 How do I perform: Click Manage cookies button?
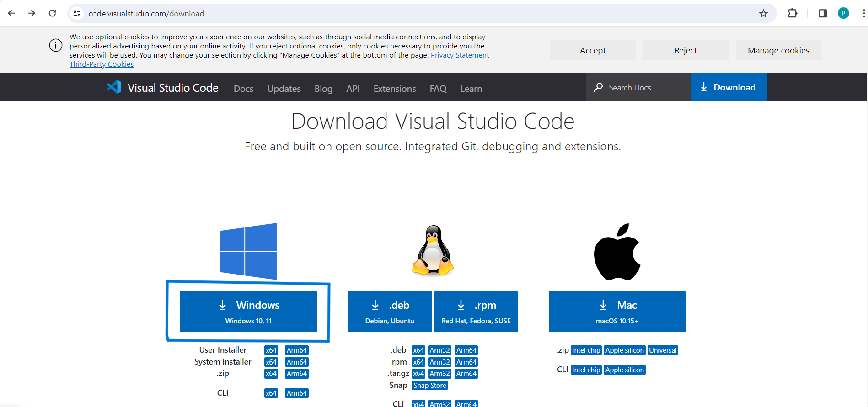[778, 50]
